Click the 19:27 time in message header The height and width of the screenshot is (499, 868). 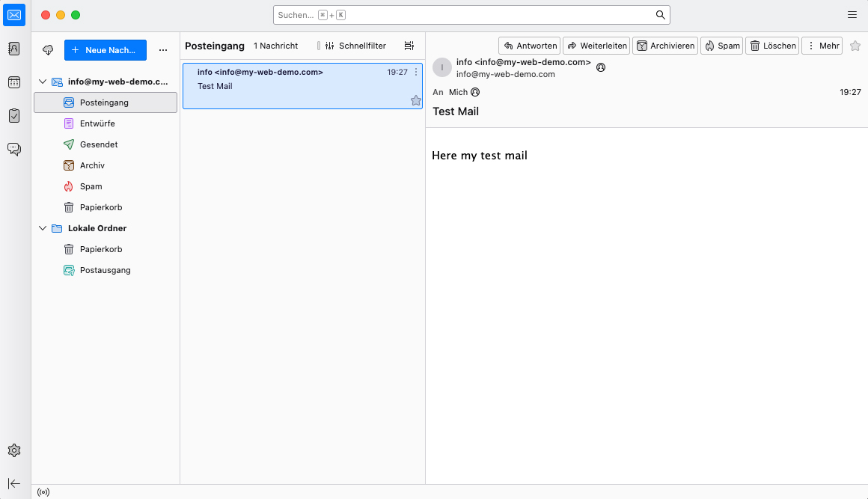[x=850, y=92]
